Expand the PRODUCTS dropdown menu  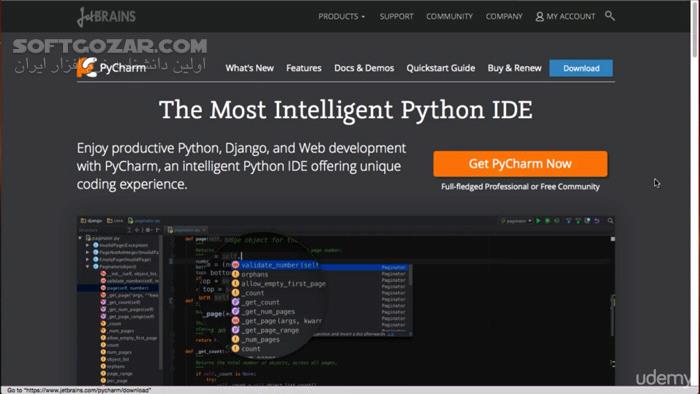(x=342, y=17)
